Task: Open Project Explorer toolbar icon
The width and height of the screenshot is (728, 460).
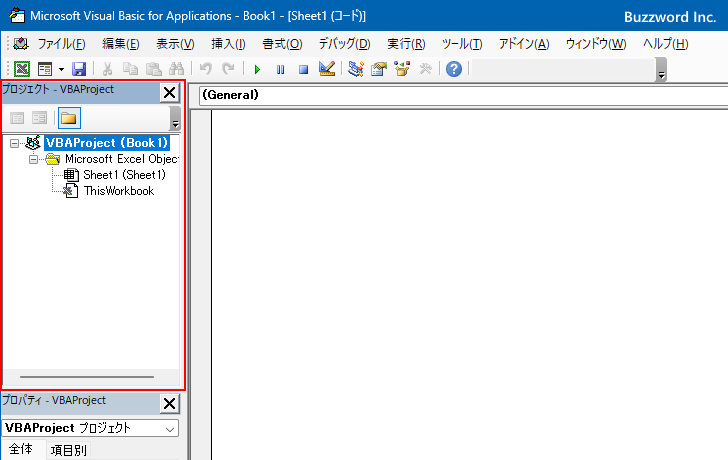Action: click(x=356, y=69)
